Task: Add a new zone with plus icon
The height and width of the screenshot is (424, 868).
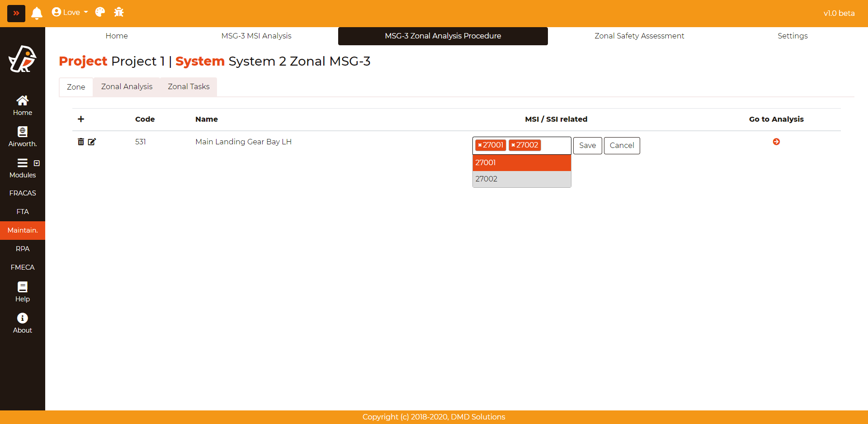Action: coord(81,119)
